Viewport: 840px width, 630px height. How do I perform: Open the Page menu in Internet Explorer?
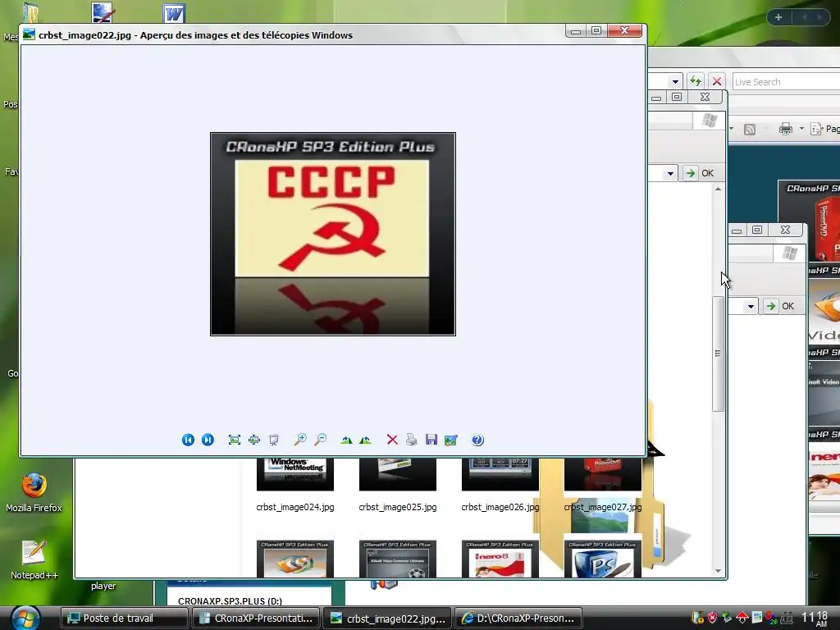pos(825,129)
